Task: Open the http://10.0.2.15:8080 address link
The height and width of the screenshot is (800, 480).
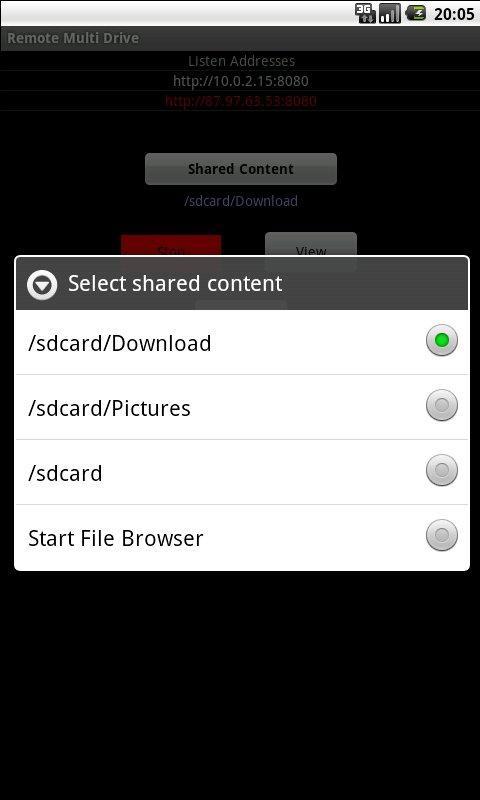Action: pyautogui.click(x=241, y=81)
